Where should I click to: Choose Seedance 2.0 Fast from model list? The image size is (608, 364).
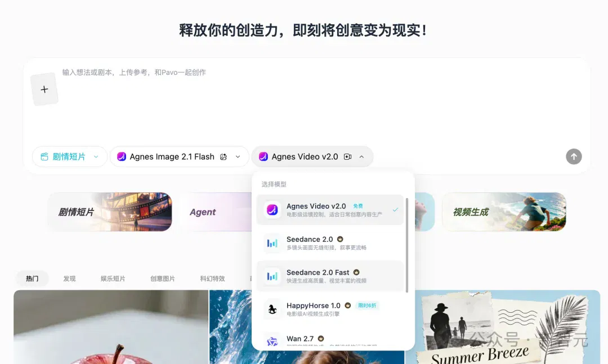pos(330,276)
